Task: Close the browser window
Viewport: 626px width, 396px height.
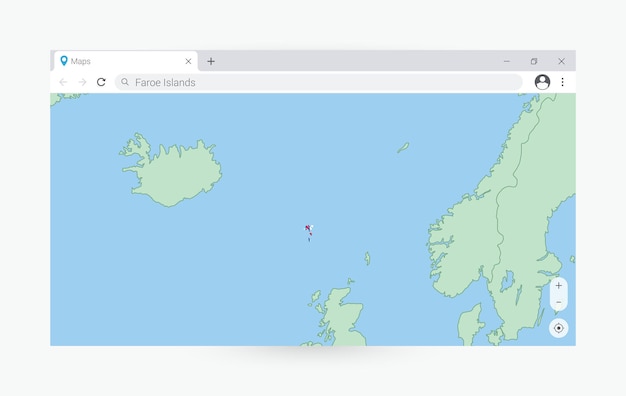Action: click(x=561, y=61)
